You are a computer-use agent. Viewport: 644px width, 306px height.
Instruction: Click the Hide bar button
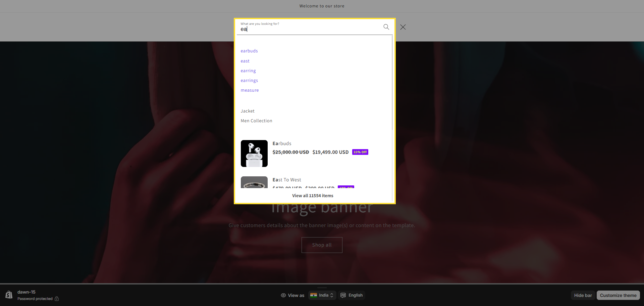(x=583, y=295)
